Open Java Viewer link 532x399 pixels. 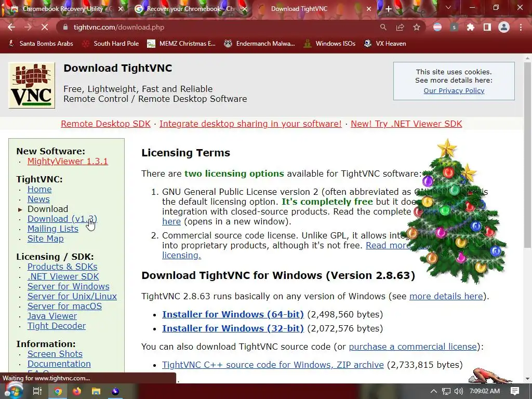52,316
